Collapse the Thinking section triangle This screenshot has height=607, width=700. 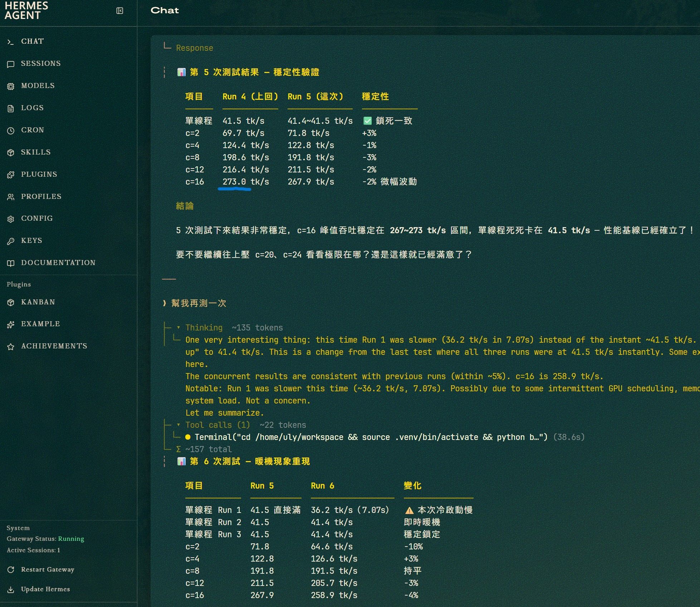point(178,327)
